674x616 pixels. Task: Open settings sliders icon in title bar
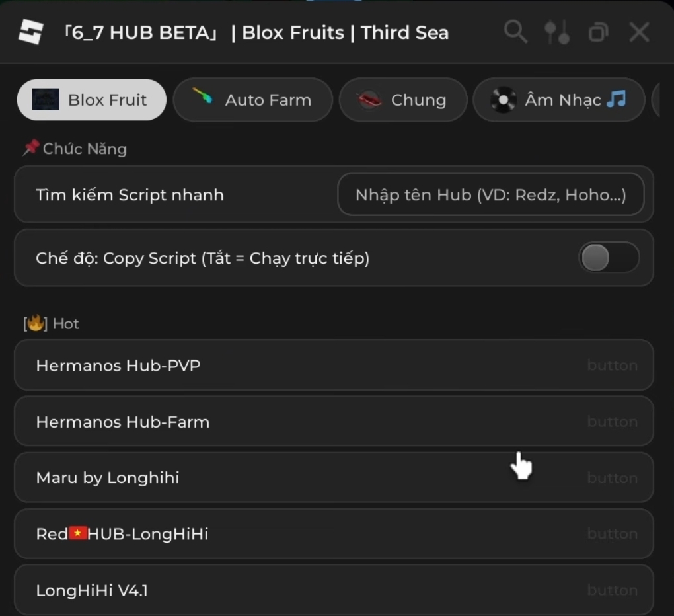point(557,32)
